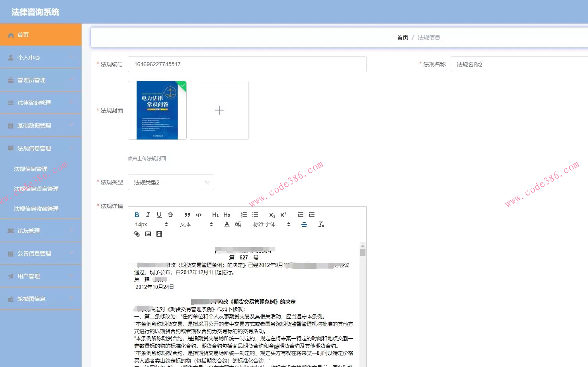Apply strikethrough to the text
Screen dimensions: 588x367
pos(170,215)
